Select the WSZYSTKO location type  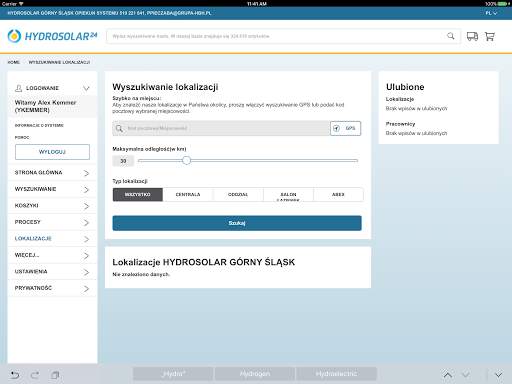point(138,195)
